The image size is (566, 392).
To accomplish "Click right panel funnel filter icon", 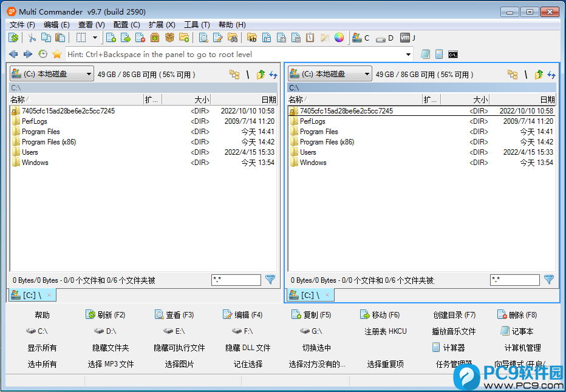I will (548, 280).
